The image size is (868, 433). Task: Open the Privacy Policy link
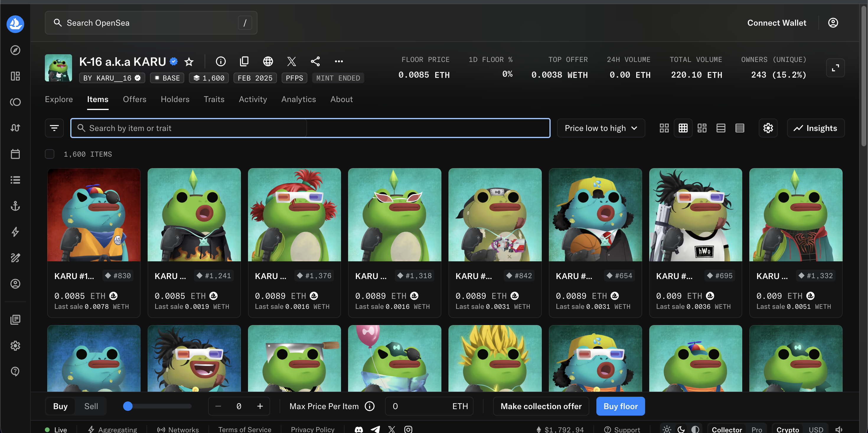pyautogui.click(x=312, y=429)
